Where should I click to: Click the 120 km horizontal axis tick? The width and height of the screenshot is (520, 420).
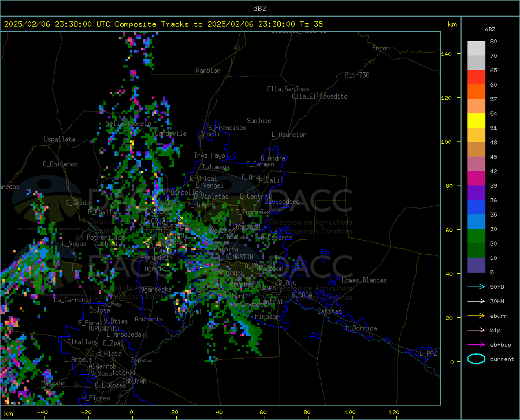click(x=394, y=412)
